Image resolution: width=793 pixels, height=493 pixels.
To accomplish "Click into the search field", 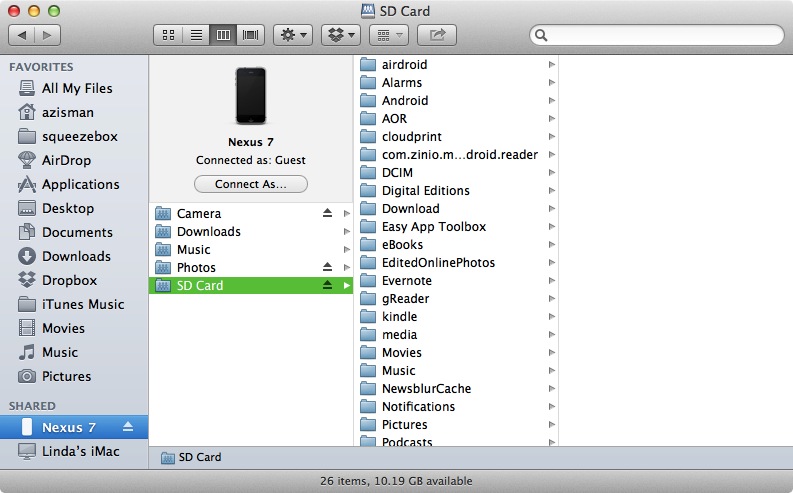I will 656,35.
